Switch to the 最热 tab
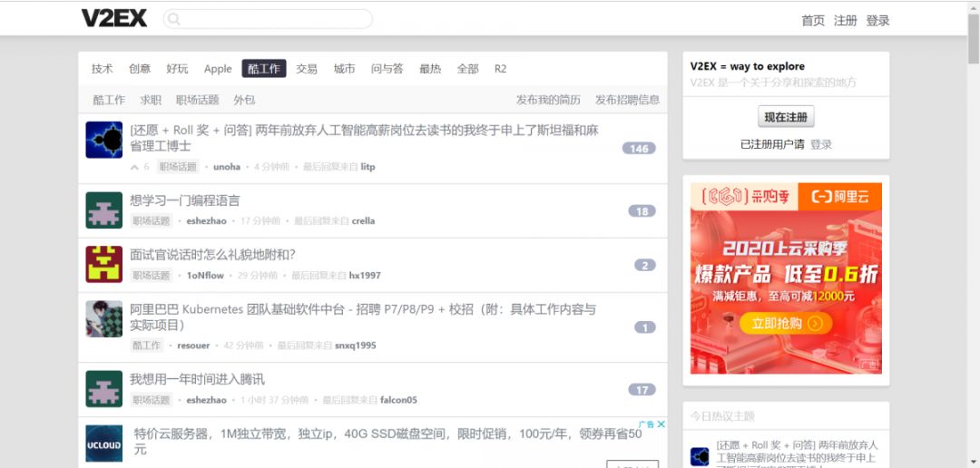The height and width of the screenshot is (468, 980). click(430, 69)
